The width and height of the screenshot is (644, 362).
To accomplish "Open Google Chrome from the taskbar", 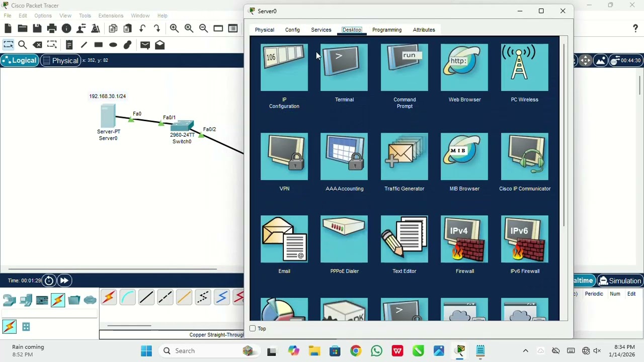I will pos(356,350).
